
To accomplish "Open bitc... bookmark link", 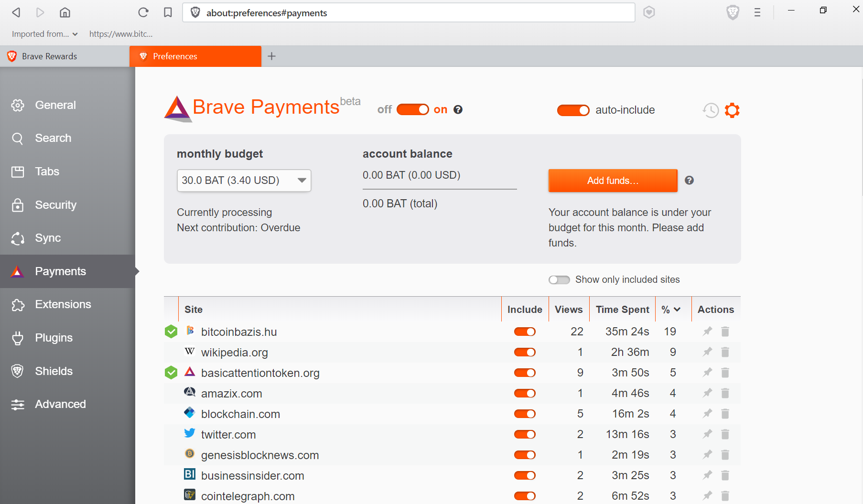I will [x=121, y=34].
